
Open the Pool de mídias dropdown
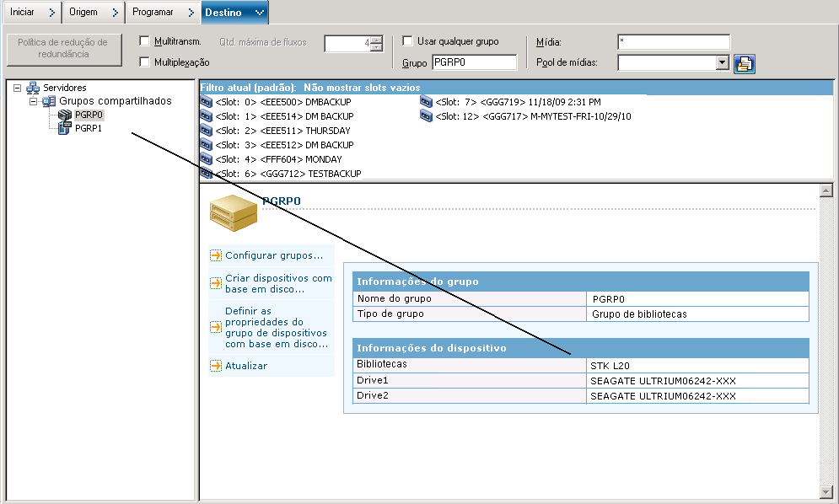[722, 62]
